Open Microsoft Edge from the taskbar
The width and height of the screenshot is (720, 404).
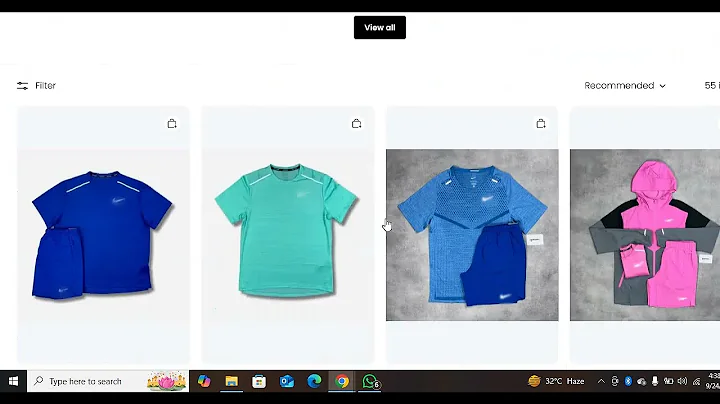pyautogui.click(x=314, y=381)
